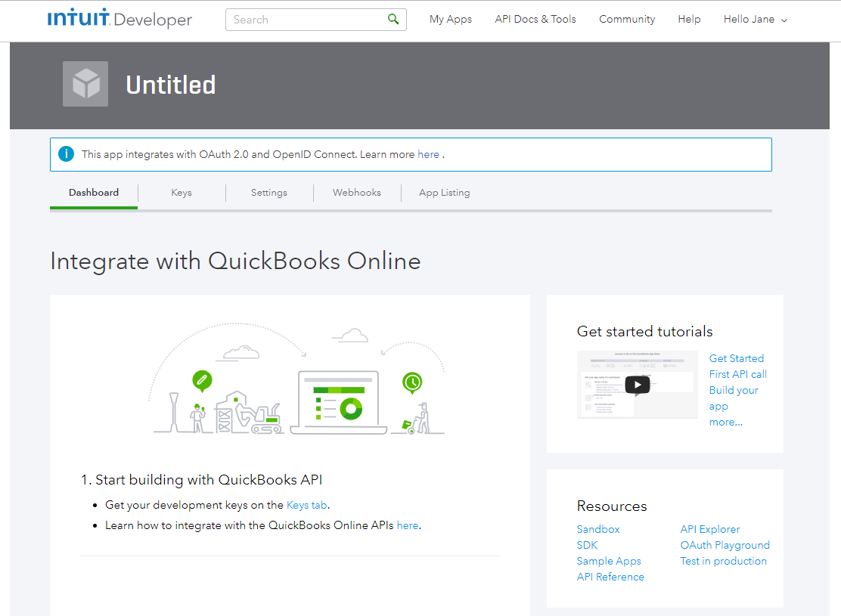Click the green search magnifier icon
The height and width of the screenshot is (616, 841).
click(393, 20)
